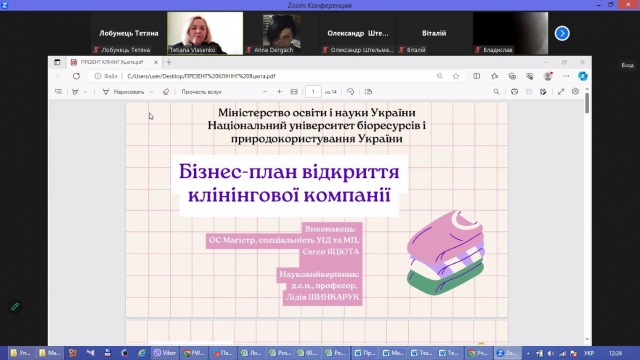Change УКР keyboard language indicator
The image size is (640, 360).
[x=589, y=353]
